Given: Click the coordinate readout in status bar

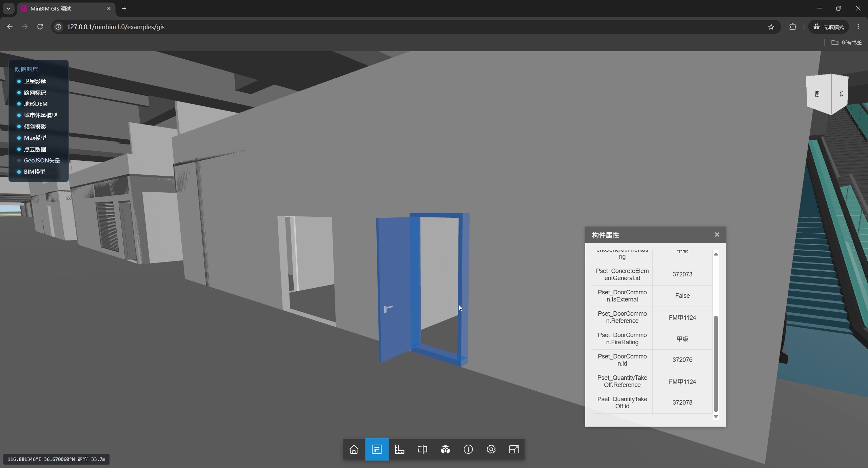Looking at the screenshot, I should (x=56, y=459).
